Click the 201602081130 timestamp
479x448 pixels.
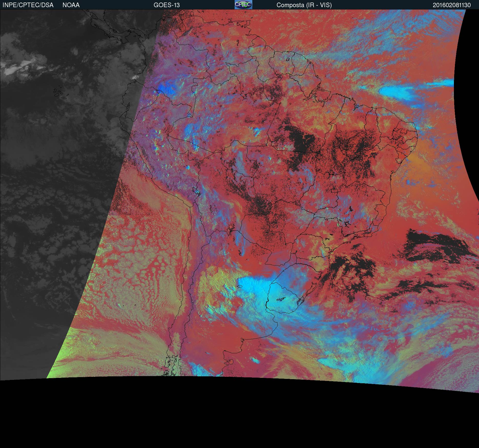click(x=452, y=5)
